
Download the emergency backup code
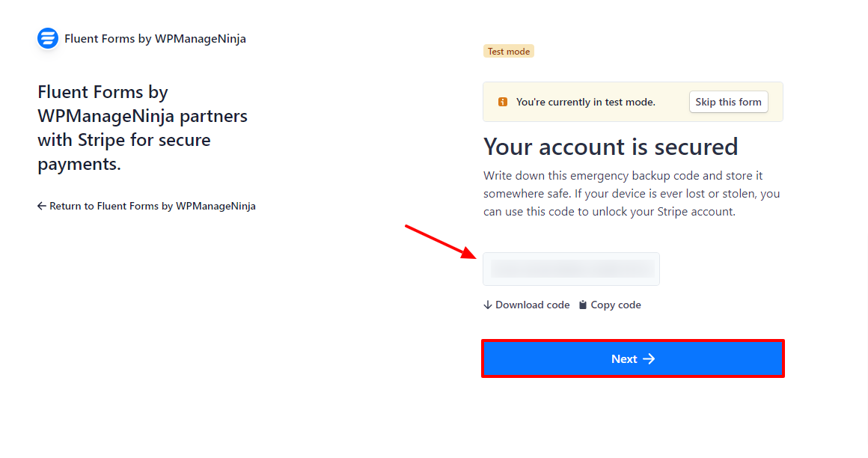(x=527, y=305)
